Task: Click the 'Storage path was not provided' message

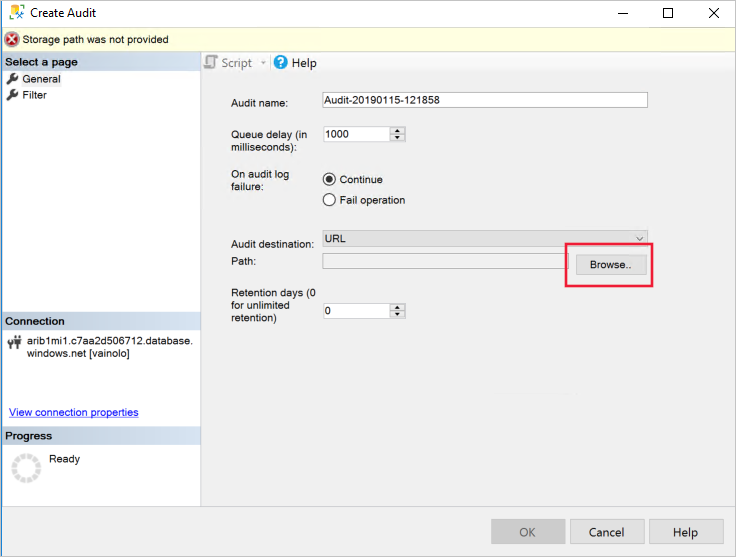Action: 95,39
